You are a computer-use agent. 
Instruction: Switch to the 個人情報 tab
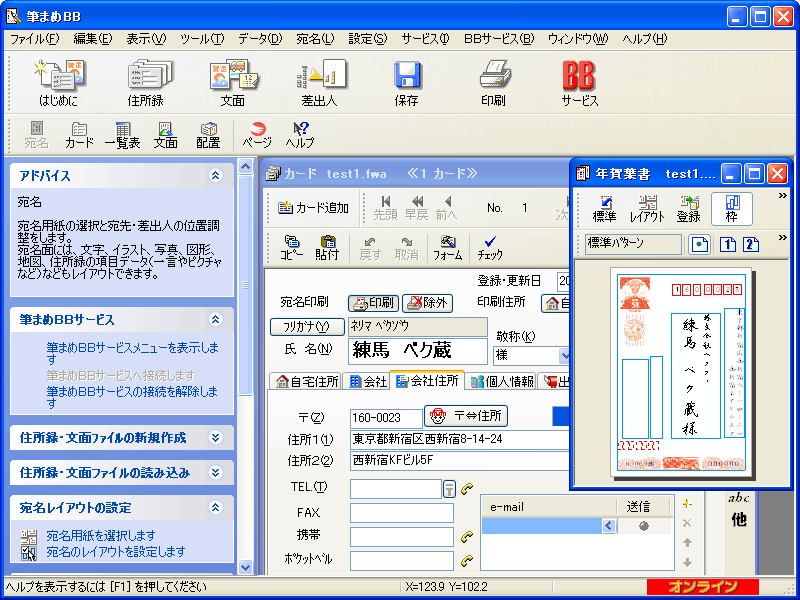(502, 382)
